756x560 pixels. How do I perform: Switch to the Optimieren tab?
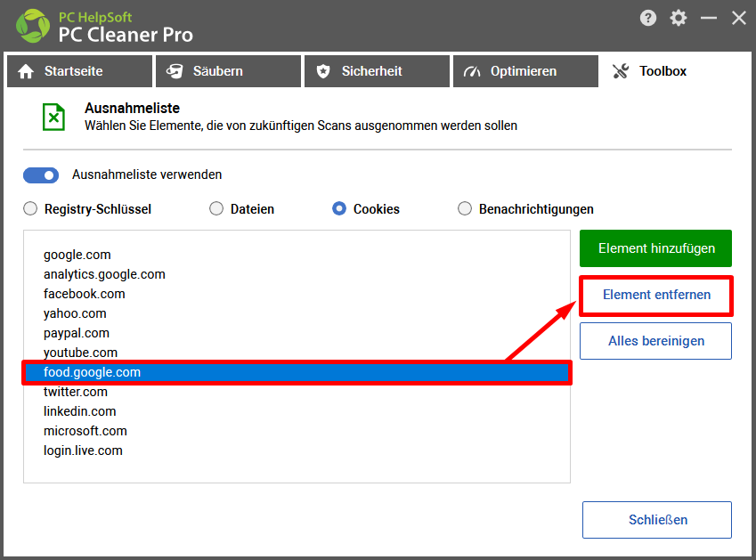(x=525, y=71)
